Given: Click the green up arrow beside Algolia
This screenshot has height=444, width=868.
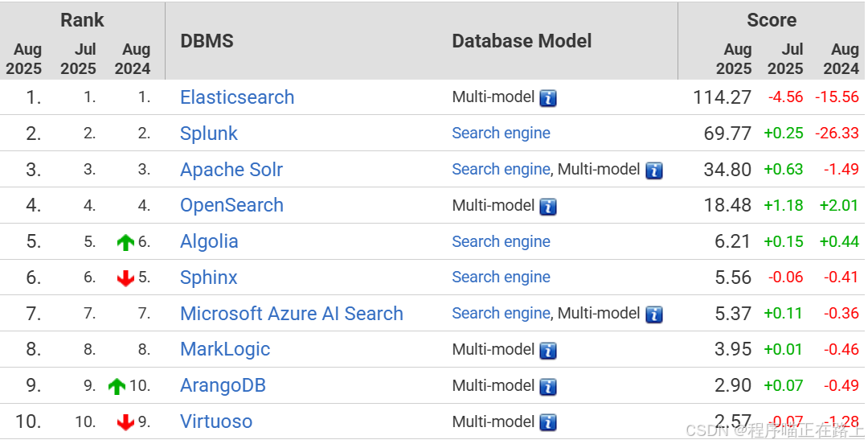Looking at the screenshot, I should 125,242.
